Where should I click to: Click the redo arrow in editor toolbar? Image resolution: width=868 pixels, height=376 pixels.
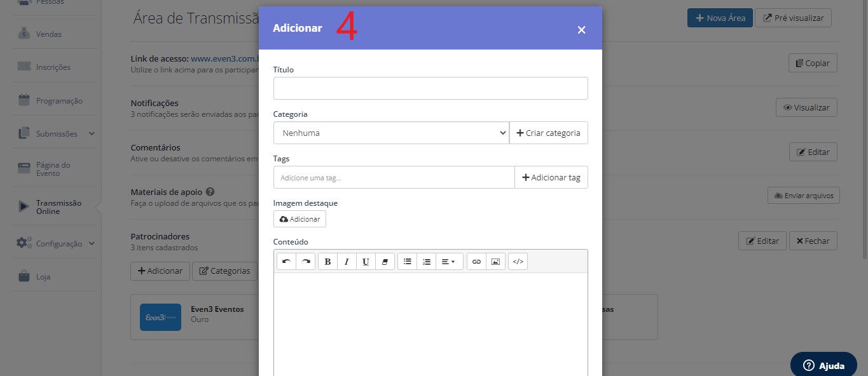click(x=306, y=262)
